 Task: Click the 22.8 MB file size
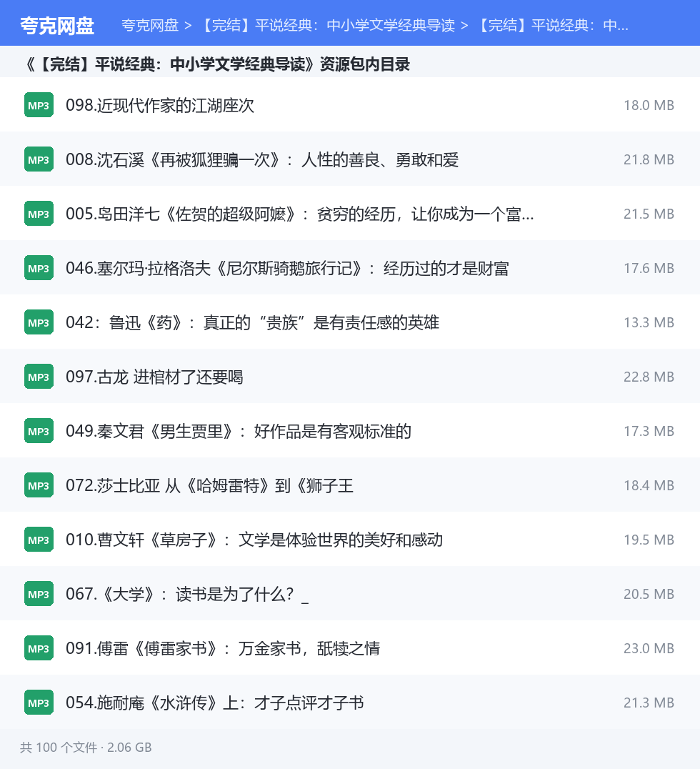tap(649, 377)
